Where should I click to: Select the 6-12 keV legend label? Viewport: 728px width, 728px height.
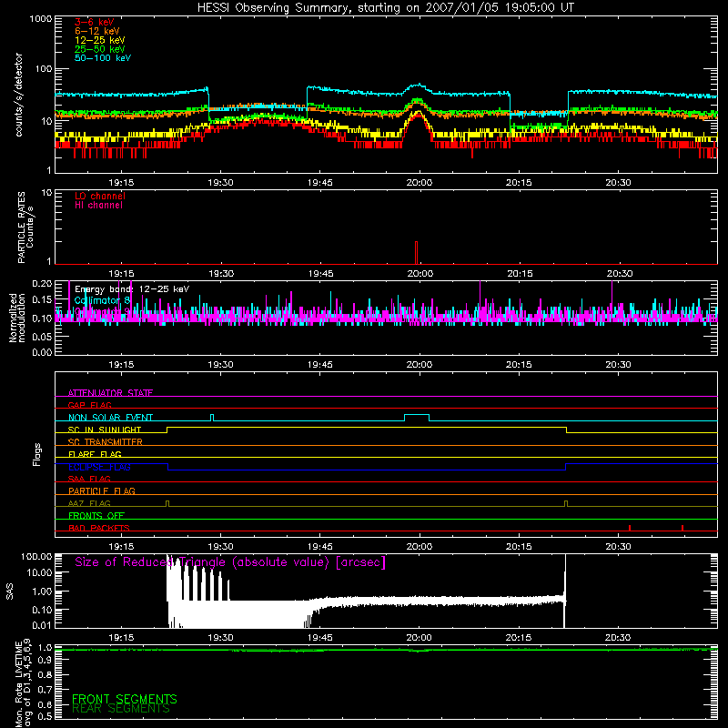coord(97,31)
